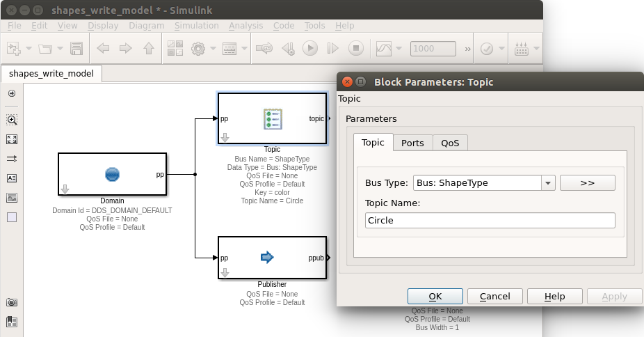The width and height of the screenshot is (644, 337).
Task: Open the Analysis menu
Action: 246,26
